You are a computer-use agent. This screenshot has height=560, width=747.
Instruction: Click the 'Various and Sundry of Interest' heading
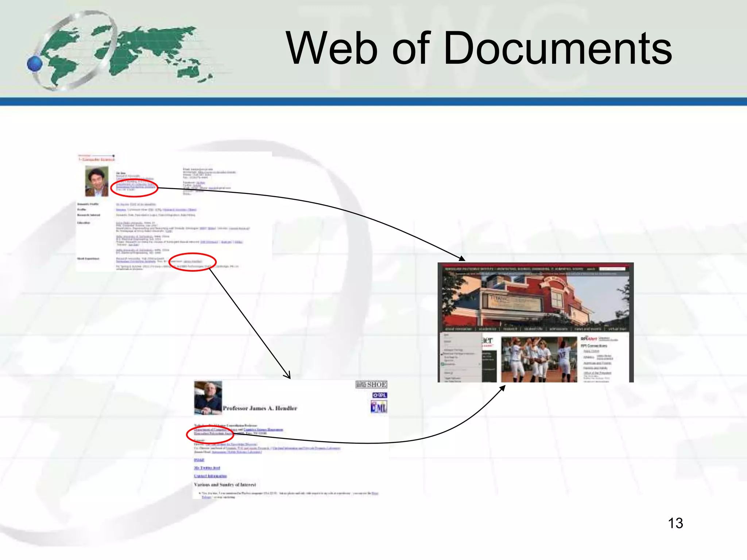coord(225,485)
